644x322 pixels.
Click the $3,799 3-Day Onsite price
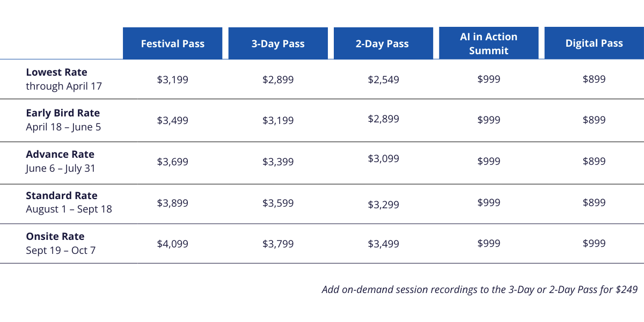278,244
